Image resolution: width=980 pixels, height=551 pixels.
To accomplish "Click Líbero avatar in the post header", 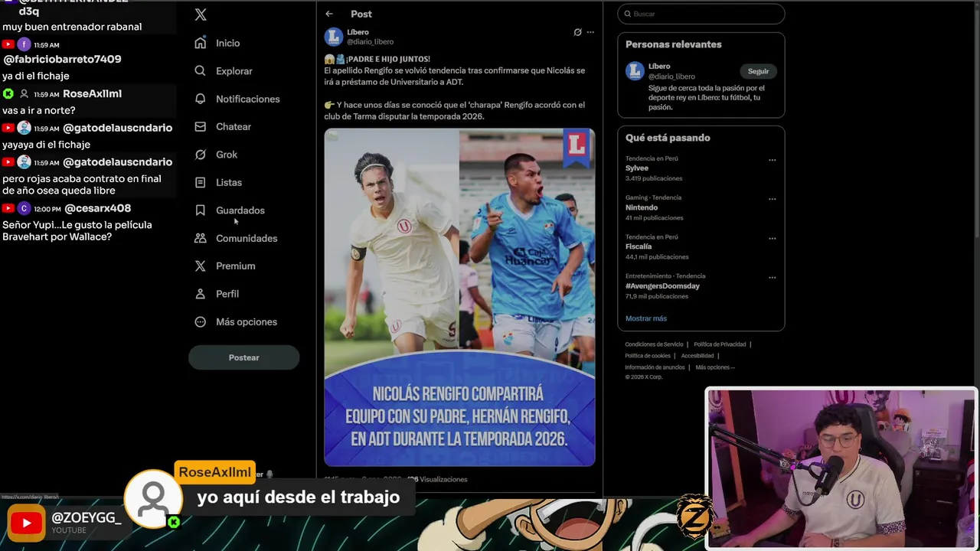I will pos(334,37).
